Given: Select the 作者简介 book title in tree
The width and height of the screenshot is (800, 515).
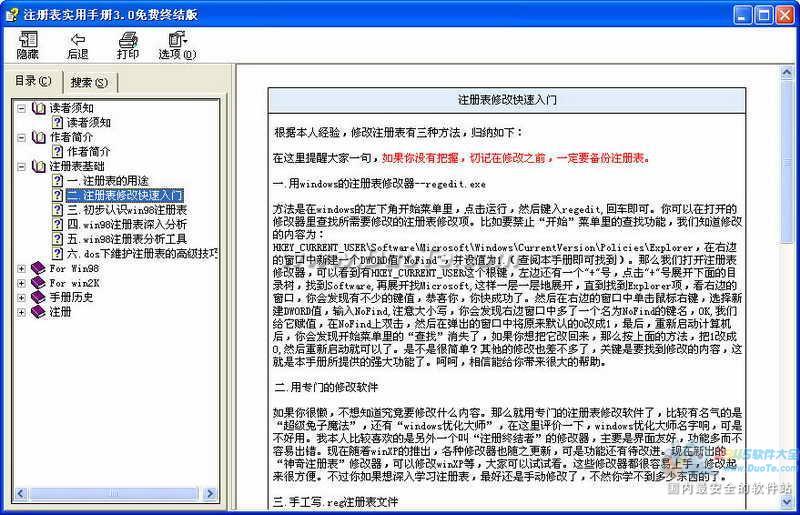Looking at the screenshot, I should [71, 137].
